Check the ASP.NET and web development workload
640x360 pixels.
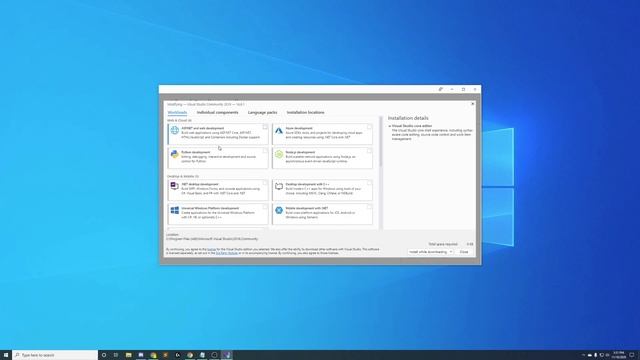(265, 127)
